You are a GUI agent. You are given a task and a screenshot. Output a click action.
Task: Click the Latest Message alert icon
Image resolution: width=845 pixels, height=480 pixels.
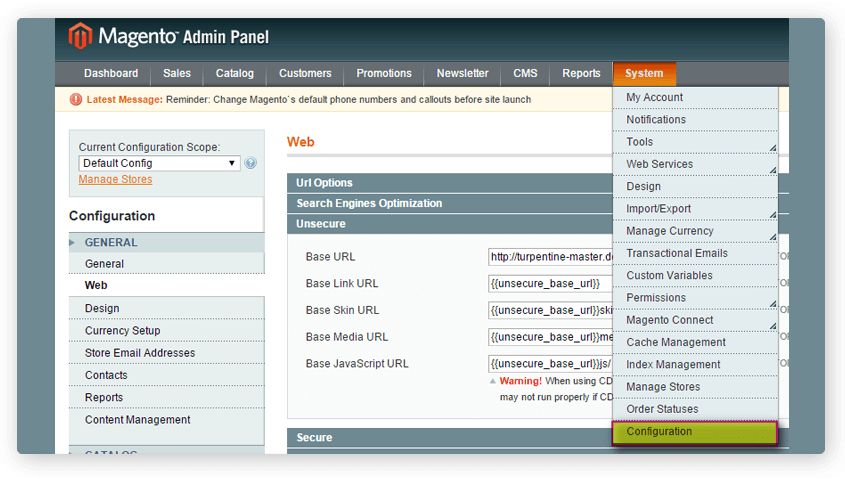(x=76, y=100)
